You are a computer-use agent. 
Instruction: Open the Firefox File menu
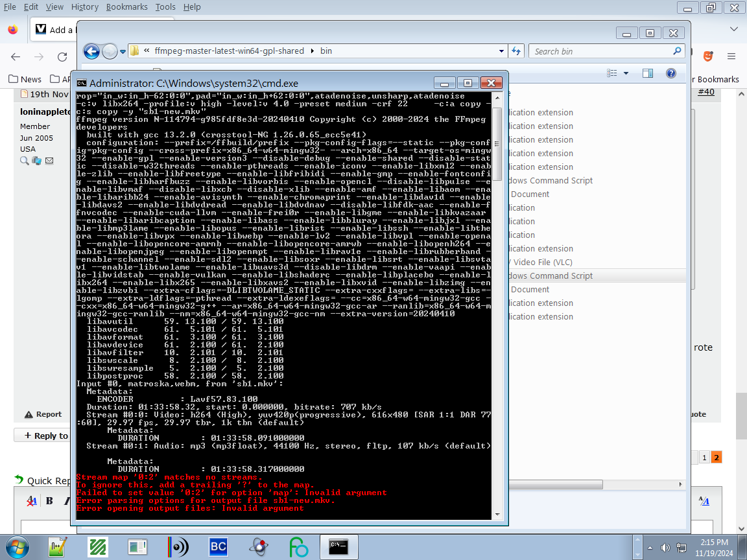[x=10, y=6]
